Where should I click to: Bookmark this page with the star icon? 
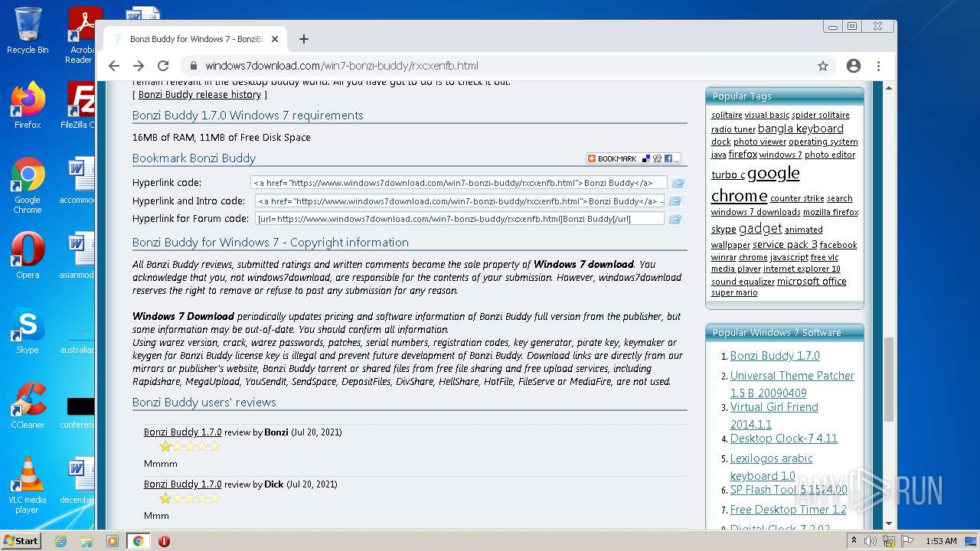coord(823,66)
